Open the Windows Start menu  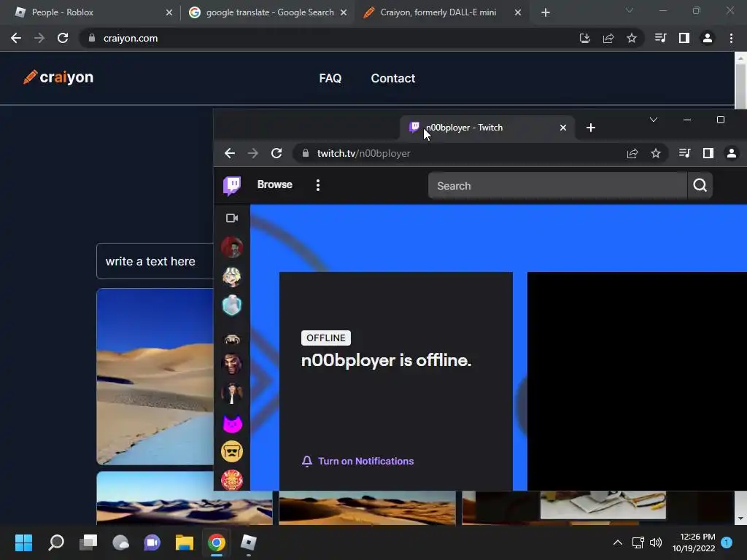pos(23,542)
